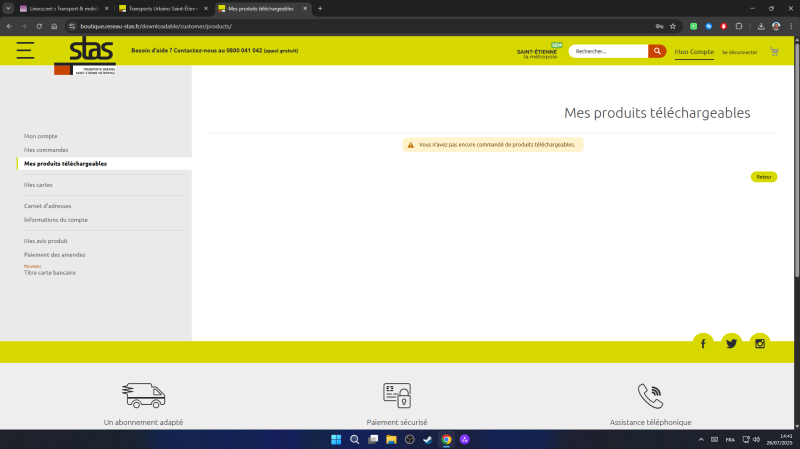Open the STAS Twitter page icon
Screen dimensions: 800x449
pyautogui.click(x=731, y=343)
